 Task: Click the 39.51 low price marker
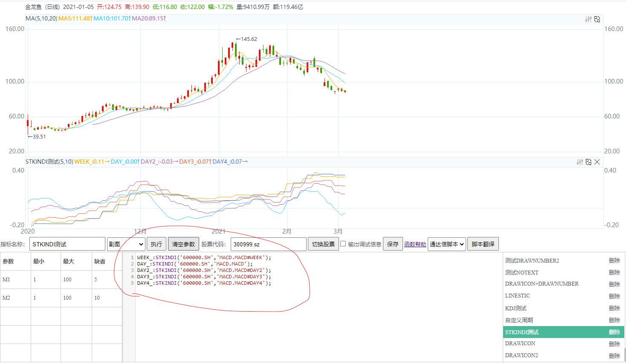point(37,137)
